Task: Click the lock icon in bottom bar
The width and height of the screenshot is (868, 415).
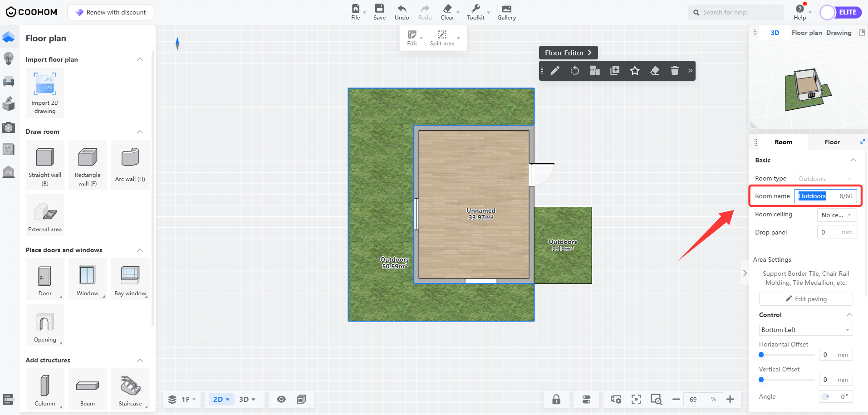Action: coord(556,399)
